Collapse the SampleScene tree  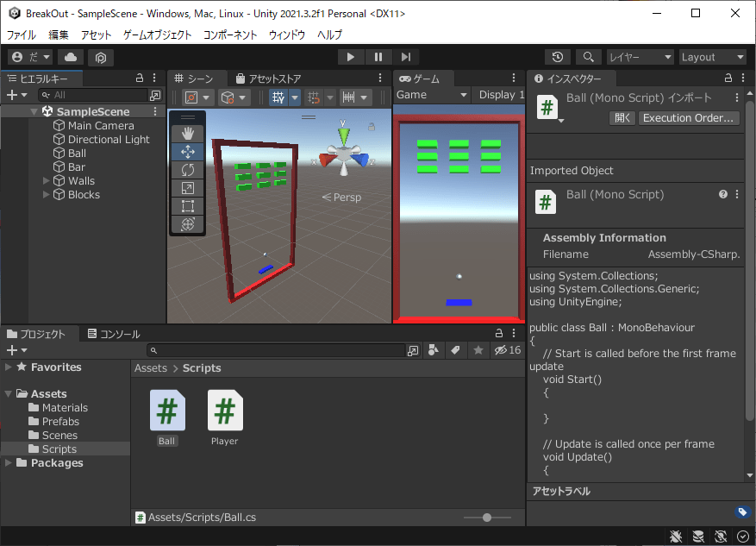[34, 112]
